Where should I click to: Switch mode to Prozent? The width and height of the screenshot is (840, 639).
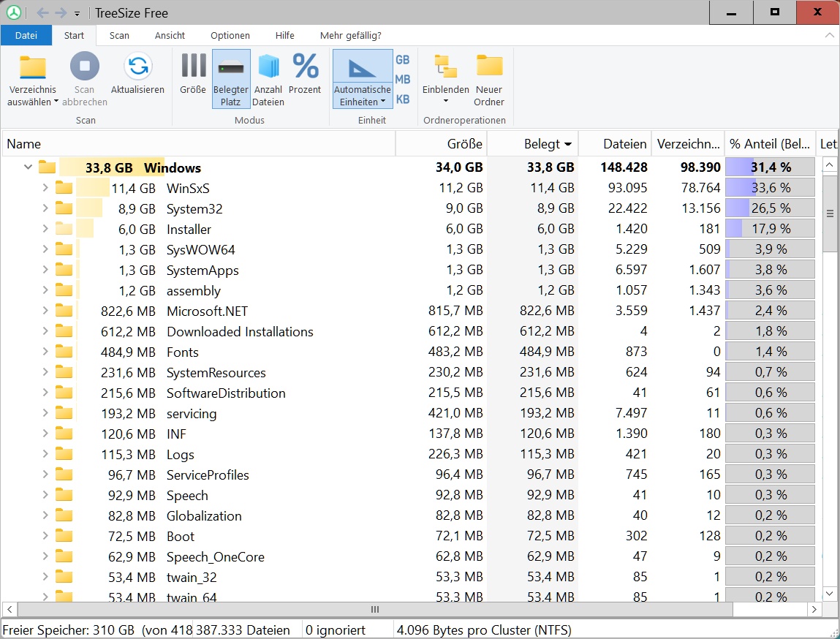click(305, 74)
